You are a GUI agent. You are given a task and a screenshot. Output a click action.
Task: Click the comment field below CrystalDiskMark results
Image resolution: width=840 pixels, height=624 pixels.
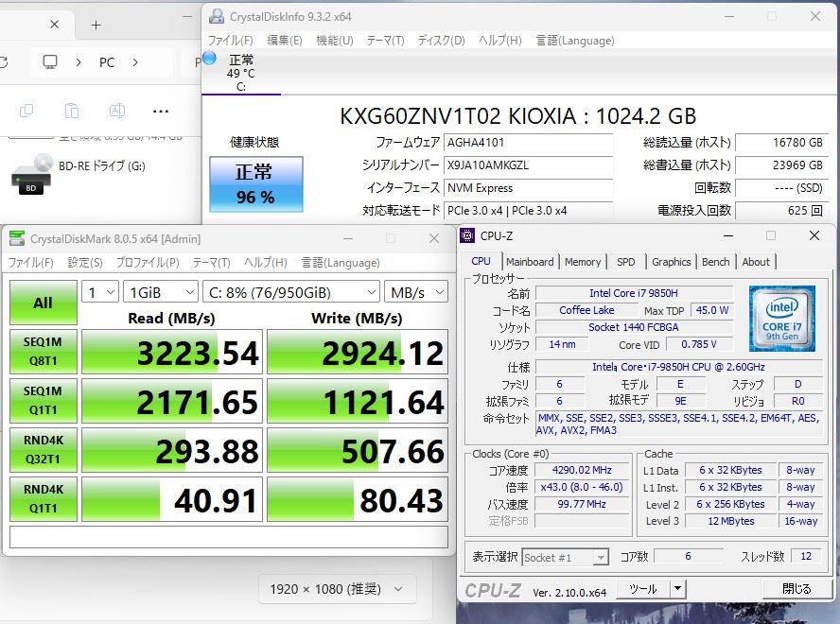[229, 537]
